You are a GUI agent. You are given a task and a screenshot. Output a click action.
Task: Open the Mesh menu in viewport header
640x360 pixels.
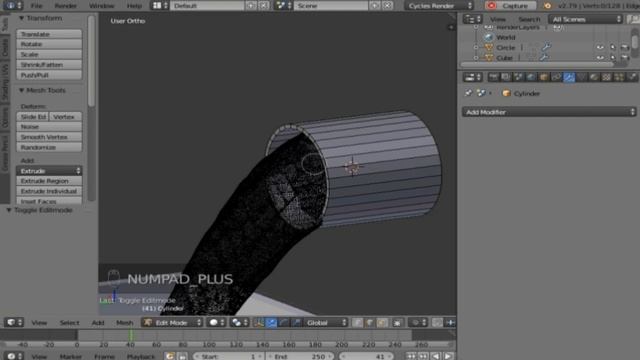pyautogui.click(x=124, y=323)
